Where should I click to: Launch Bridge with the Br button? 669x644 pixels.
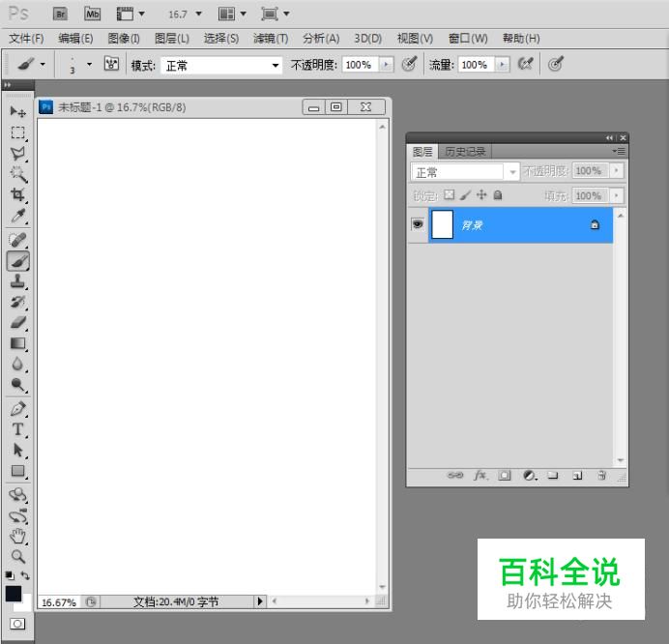pos(60,15)
